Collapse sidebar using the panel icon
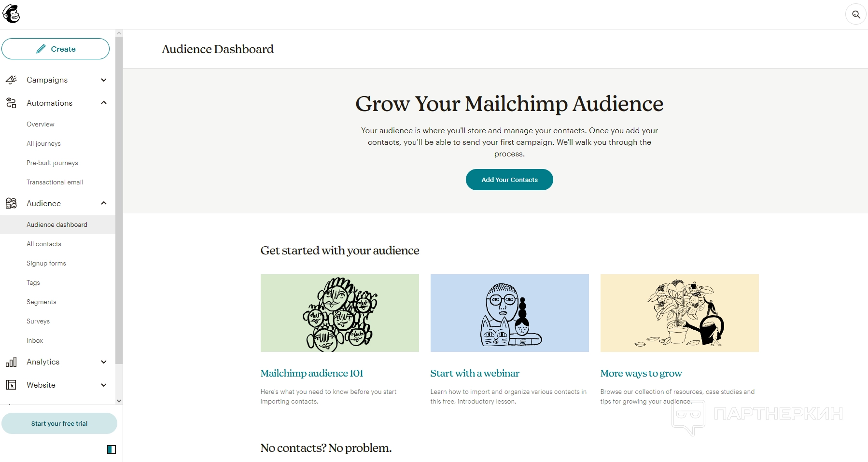The height and width of the screenshot is (462, 868). pyautogui.click(x=112, y=449)
